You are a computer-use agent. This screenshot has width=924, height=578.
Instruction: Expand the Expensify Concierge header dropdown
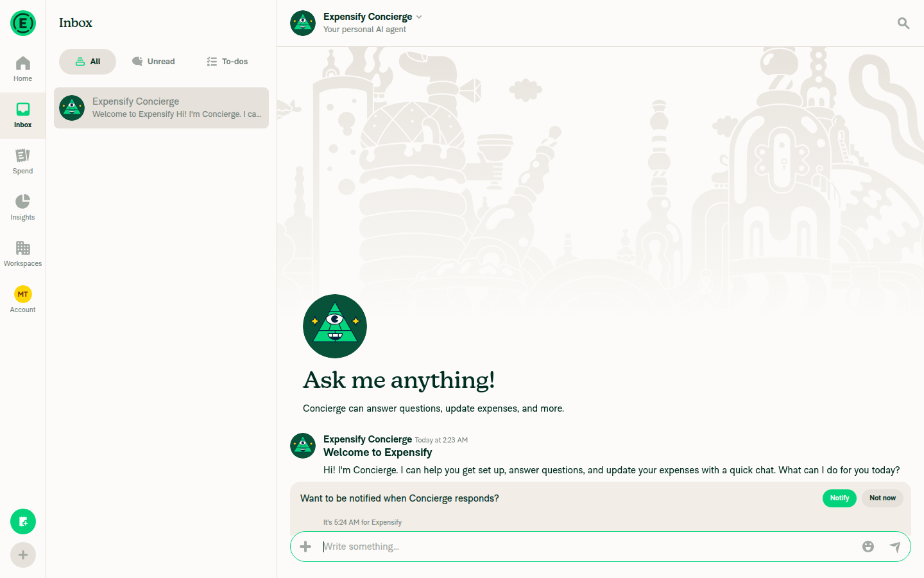(x=419, y=17)
